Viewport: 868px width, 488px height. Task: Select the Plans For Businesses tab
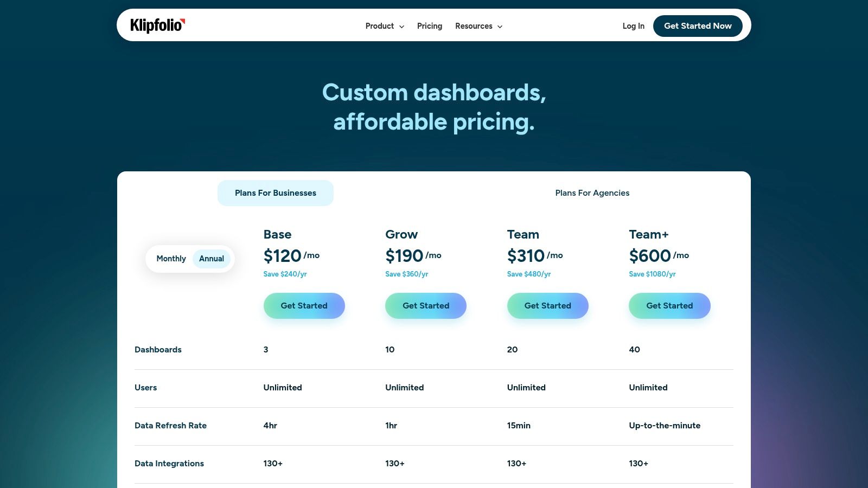pos(275,192)
